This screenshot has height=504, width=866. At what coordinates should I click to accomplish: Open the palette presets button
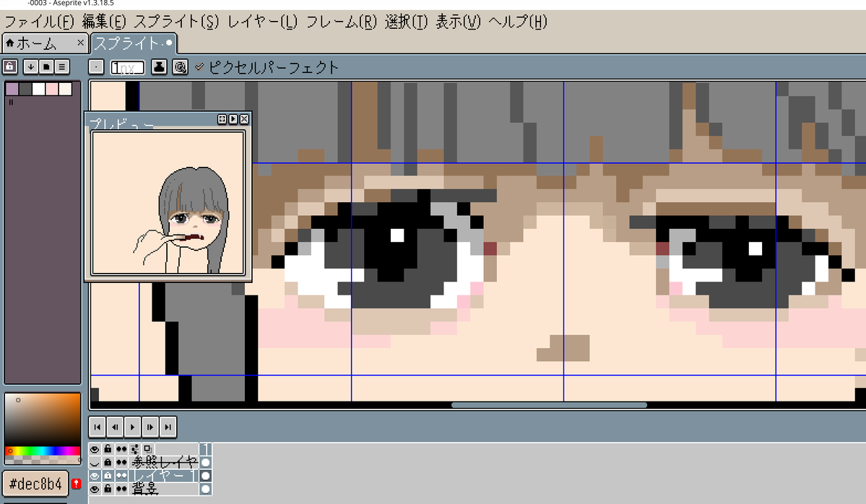point(46,67)
